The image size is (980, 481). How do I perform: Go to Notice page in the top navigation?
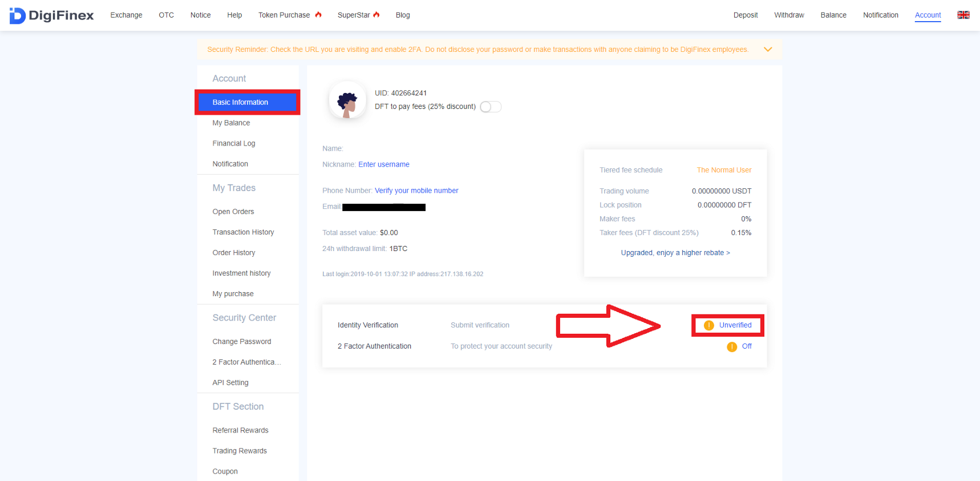pos(200,15)
